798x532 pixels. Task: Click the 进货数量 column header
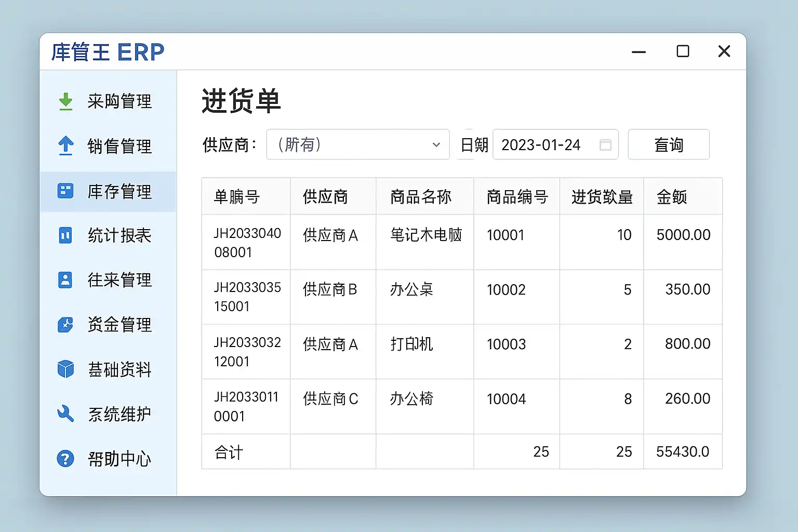(x=602, y=197)
